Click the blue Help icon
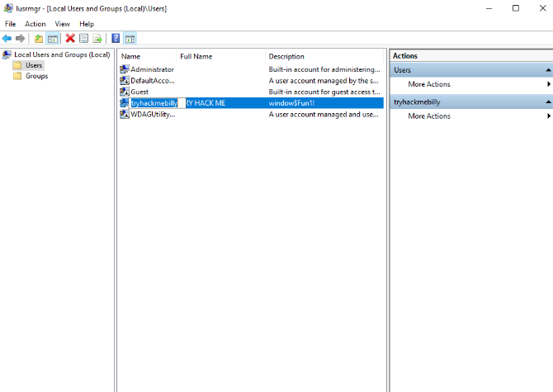553x392 pixels. 116,38
